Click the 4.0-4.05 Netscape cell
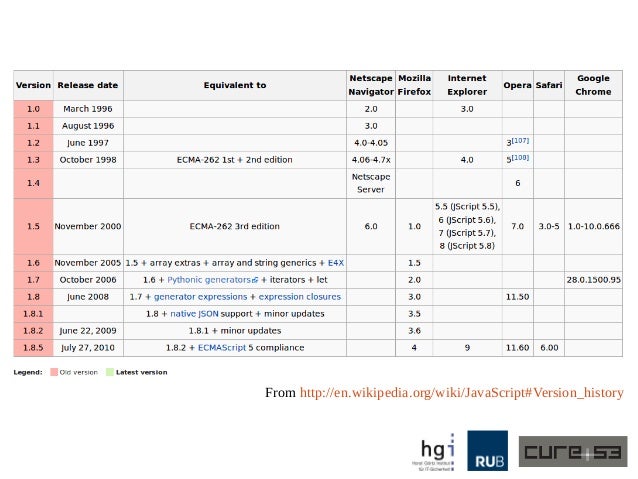Viewport: 638px width, 479px height. (x=371, y=143)
